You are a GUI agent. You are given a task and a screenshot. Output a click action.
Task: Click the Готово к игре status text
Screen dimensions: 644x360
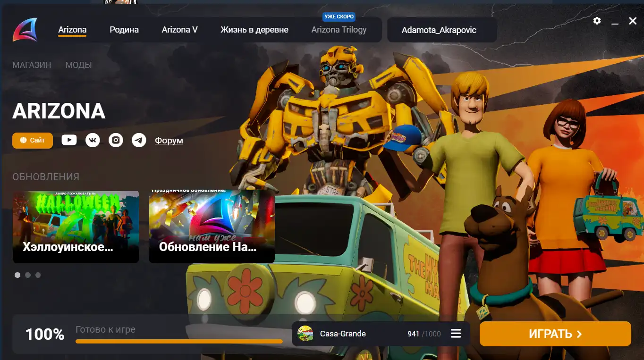click(106, 329)
